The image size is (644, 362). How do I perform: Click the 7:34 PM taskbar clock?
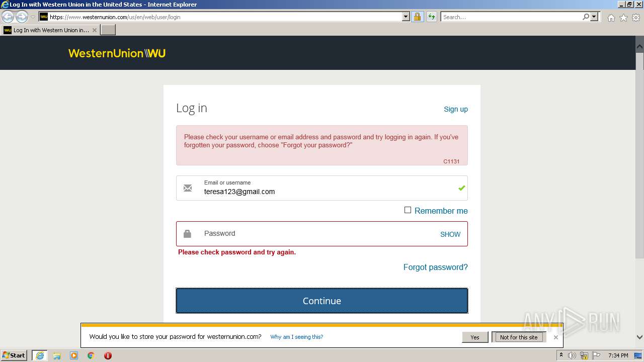click(618, 355)
